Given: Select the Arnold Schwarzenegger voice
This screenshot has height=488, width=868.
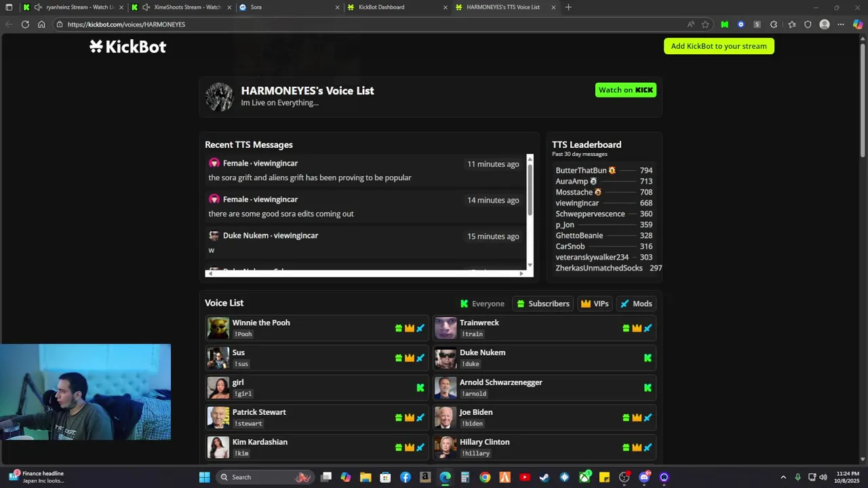Looking at the screenshot, I should click(x=545, y=388).
